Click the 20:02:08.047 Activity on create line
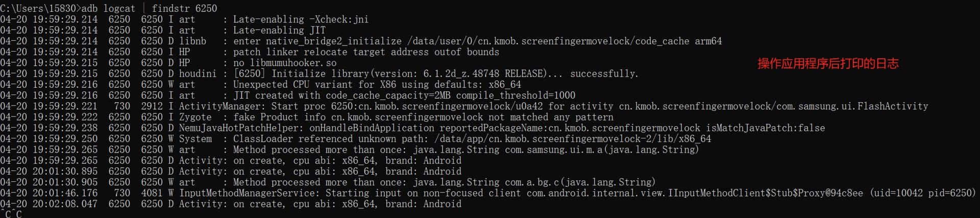980x218 pixels. pyautogui.click(x=231, y=204)
